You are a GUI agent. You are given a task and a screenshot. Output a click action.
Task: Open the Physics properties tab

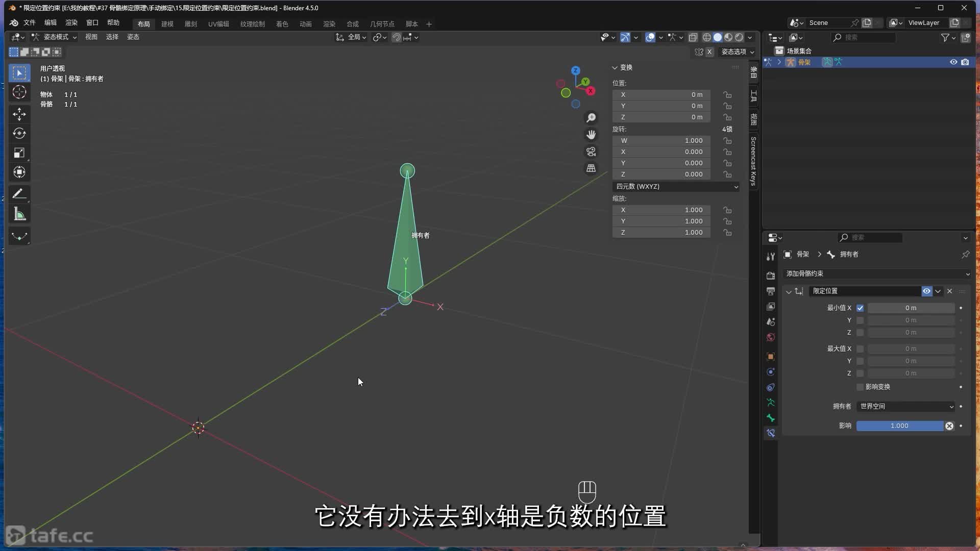point(771,371)
